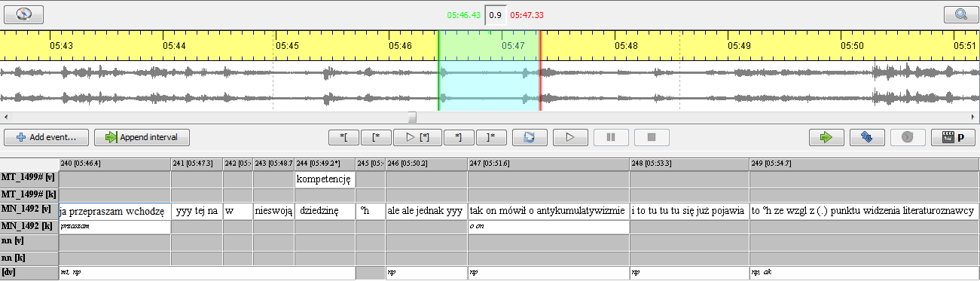Click the Append interval button
This screenshot has height=281, width=980.
tap(142, 137)
